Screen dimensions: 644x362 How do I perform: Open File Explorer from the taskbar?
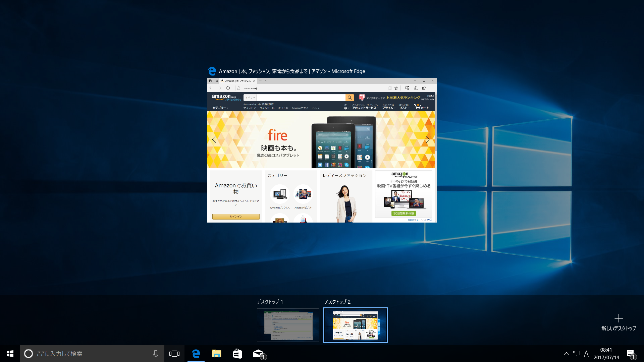click(217, 354)
